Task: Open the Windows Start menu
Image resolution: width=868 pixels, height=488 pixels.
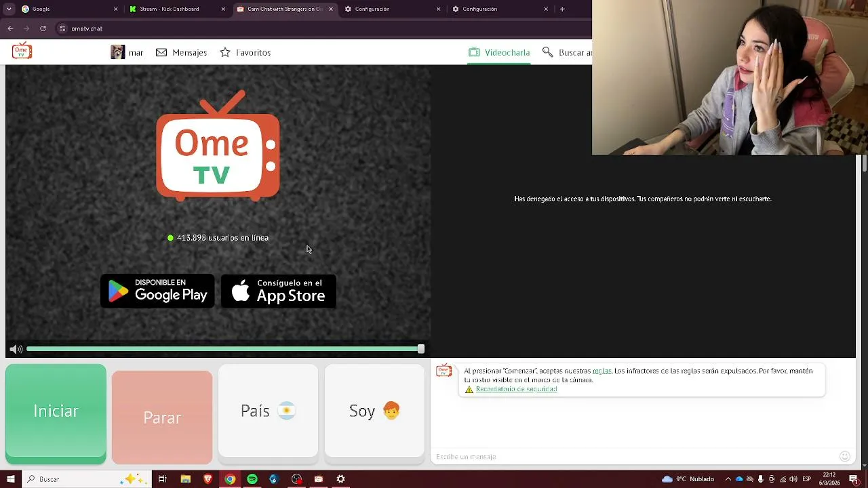Action: point(10,479)
